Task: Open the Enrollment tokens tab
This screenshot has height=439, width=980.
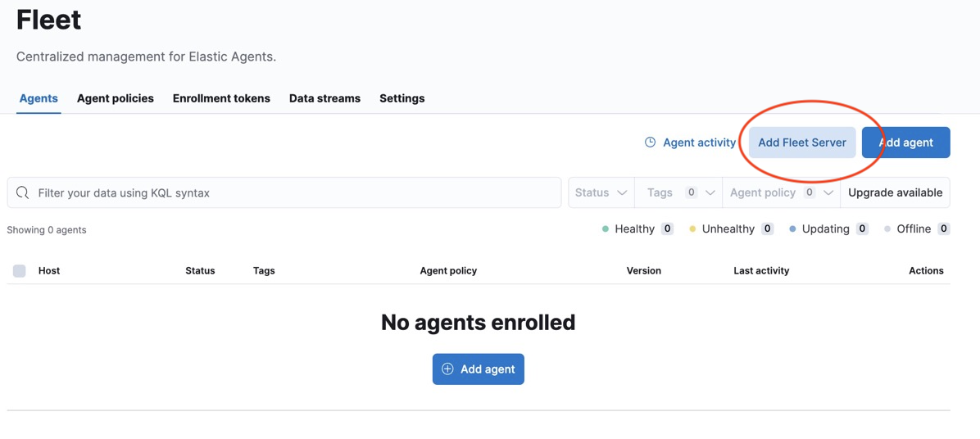Action: tap(221, 98)
